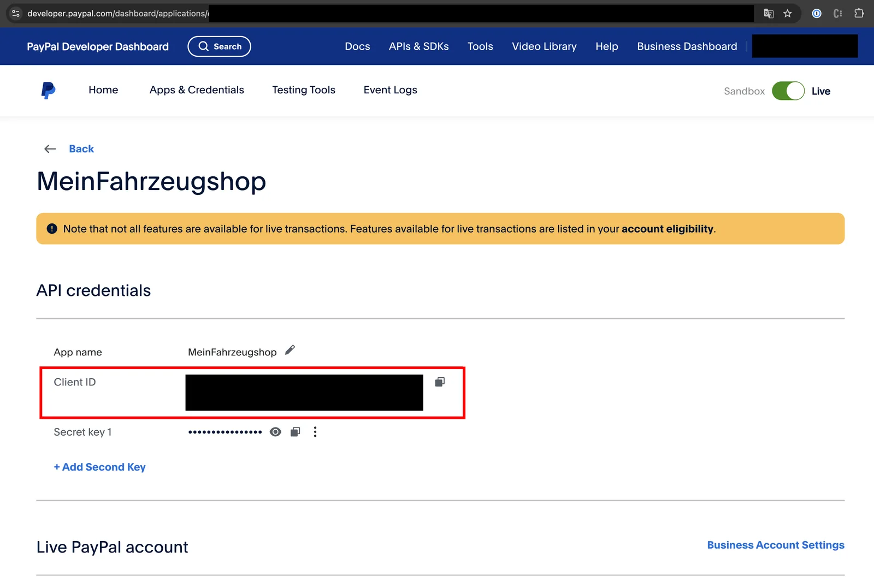Click the Sandbox mode label
The width and height of the screenshot is (874, 588).
pyautogui.click(x=744, y=91)
